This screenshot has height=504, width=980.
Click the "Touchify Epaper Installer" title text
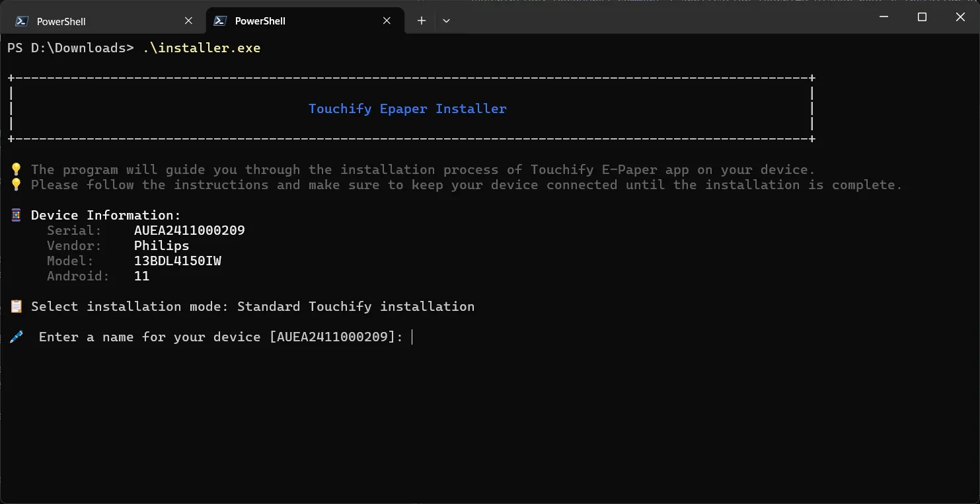coord(408,109)
